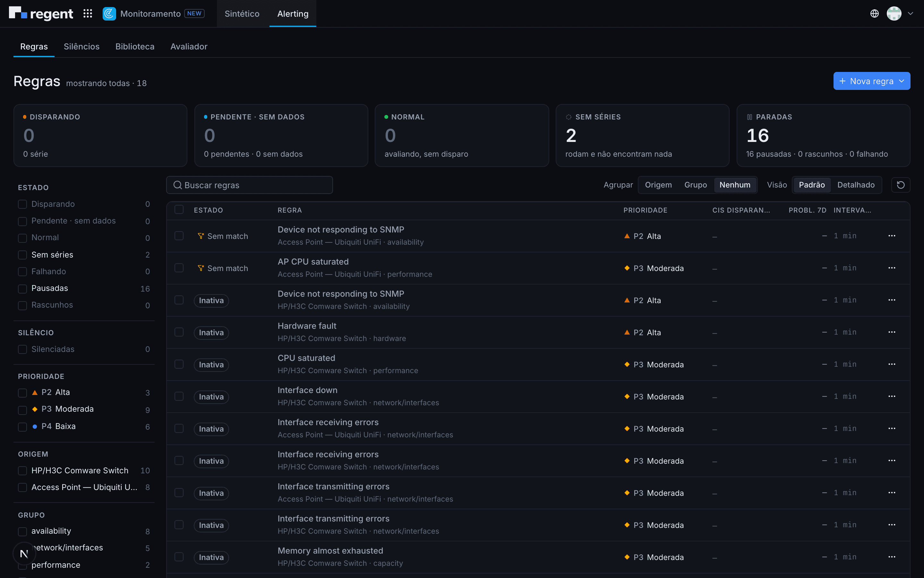Group rules by Grupo
924x578 pixels.
pyautogui.click(x=696, y=185)
